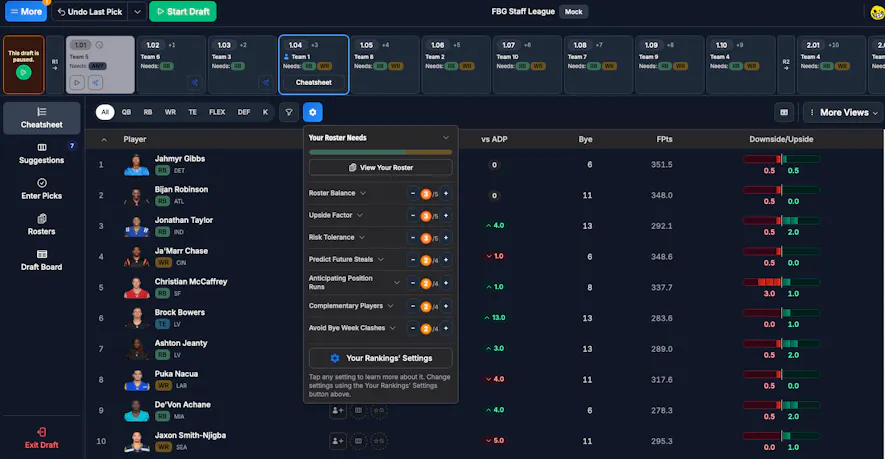
Task: Open Your Rankings' Settings button
Action: 380,358
